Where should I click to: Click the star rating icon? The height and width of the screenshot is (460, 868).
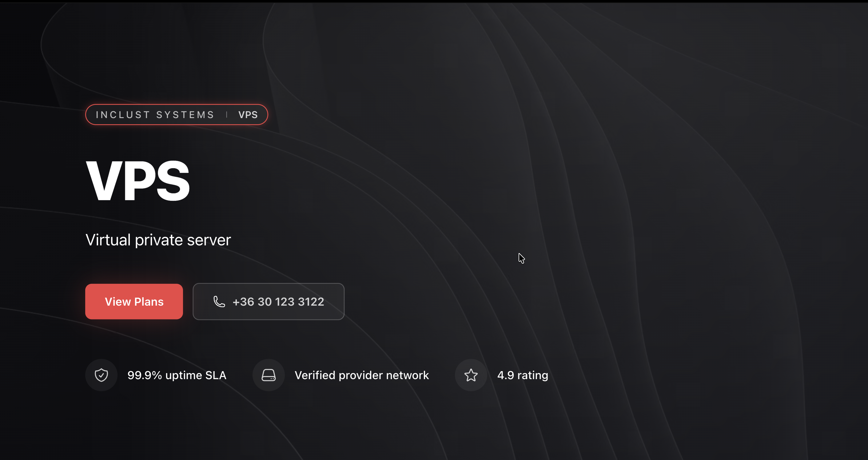click(x=471, y=375)
